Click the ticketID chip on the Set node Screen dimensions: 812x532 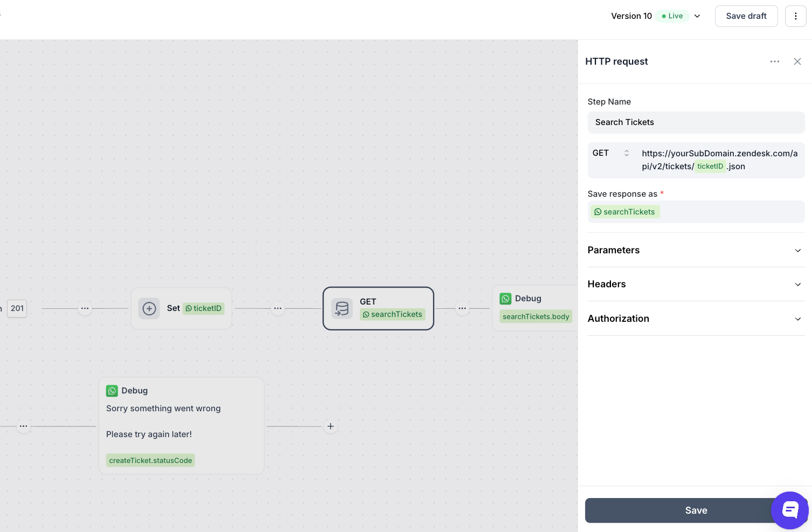(x=204, y=308)
